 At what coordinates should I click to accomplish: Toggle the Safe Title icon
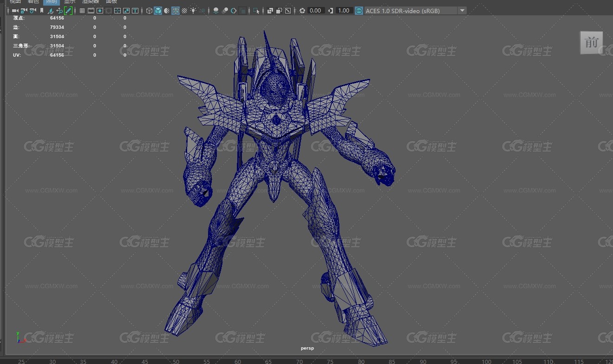coord(135,10)
